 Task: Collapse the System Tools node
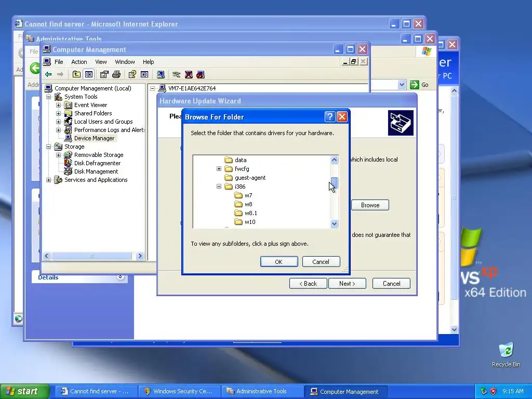[x=48, y=97]
